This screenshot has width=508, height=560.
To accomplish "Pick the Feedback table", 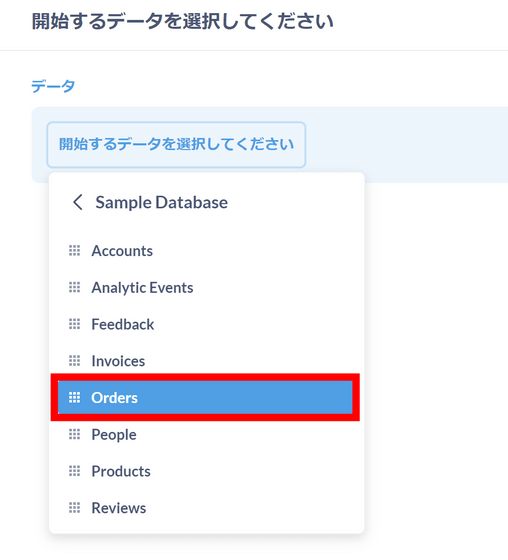I will point(205,324).
